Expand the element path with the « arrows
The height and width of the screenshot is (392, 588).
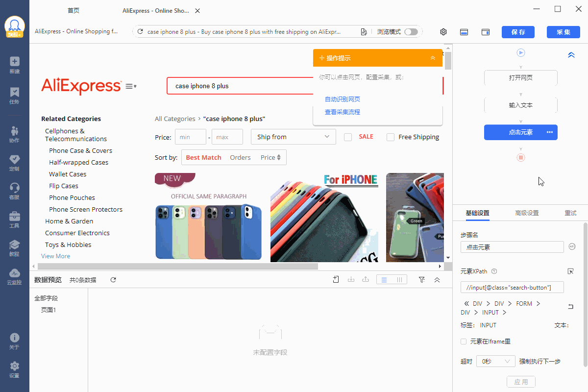tap(466, 304)
